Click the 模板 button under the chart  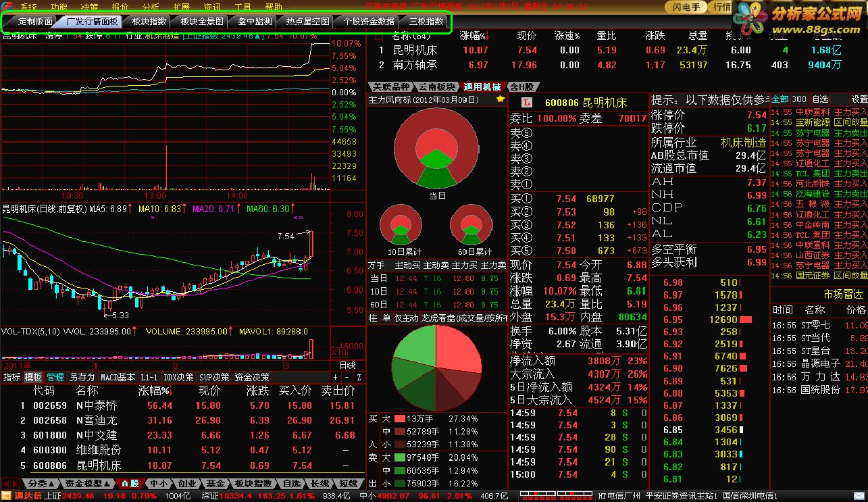click(x=32, y=377)
